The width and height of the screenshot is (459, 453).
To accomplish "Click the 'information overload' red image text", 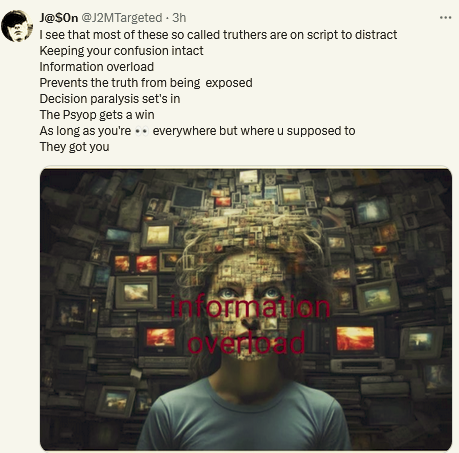I will (249, 325).
